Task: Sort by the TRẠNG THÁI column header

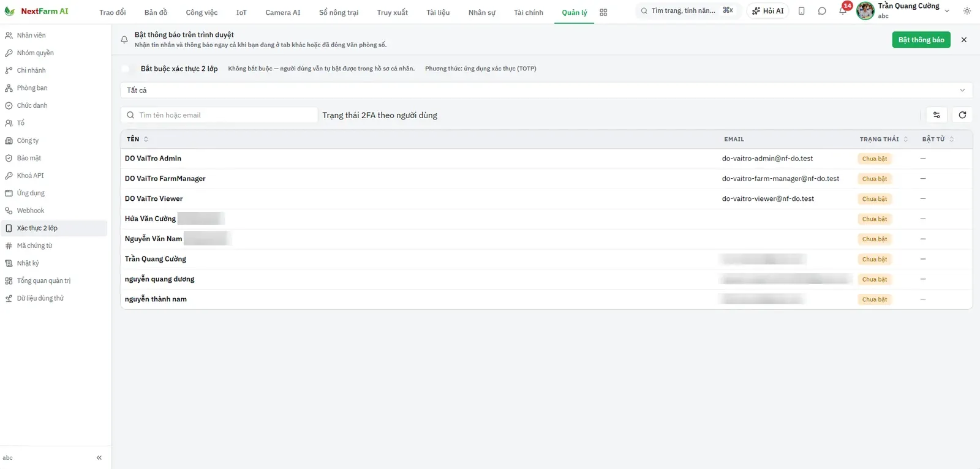Action: [884, 139]
